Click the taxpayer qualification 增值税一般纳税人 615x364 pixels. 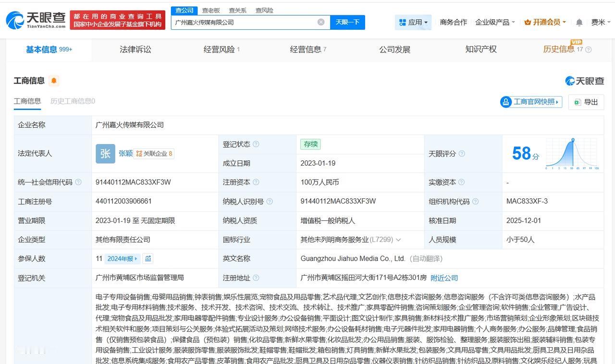pyautogui.click(x=328, y=220)
